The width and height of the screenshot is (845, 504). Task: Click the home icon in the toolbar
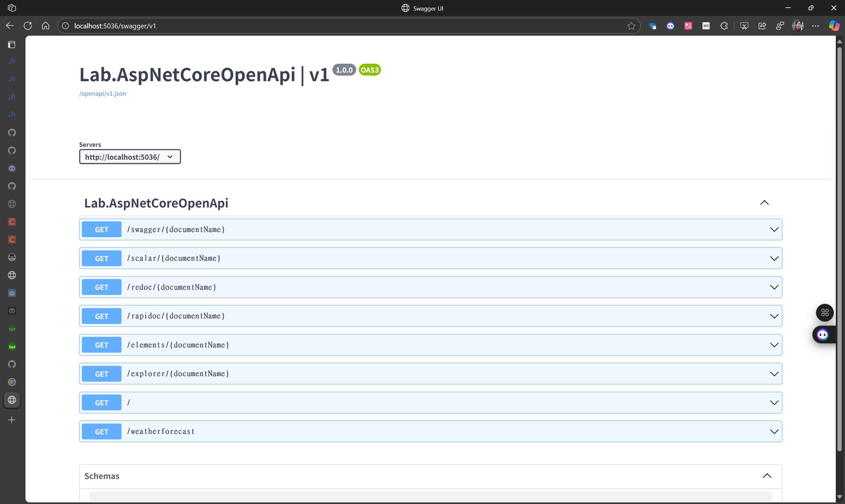pos(45,26)
